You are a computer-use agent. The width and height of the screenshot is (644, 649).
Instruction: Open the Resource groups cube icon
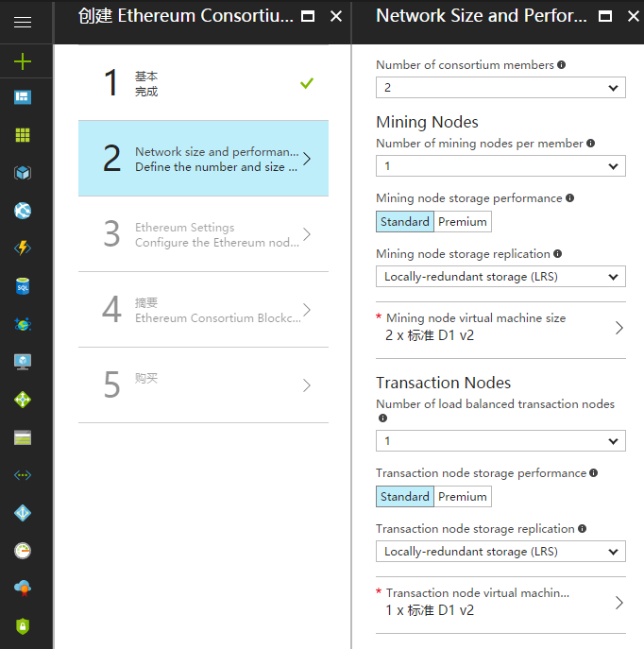point(23,173)
